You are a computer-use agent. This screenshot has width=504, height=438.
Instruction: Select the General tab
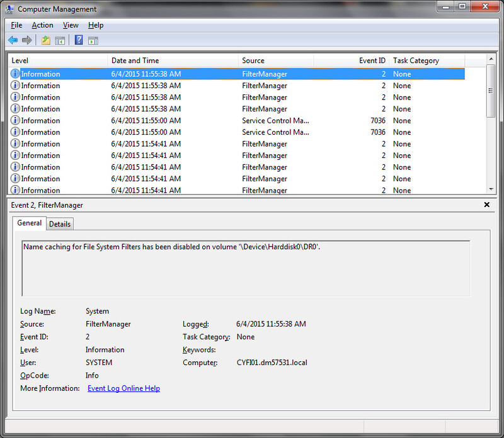29,223
